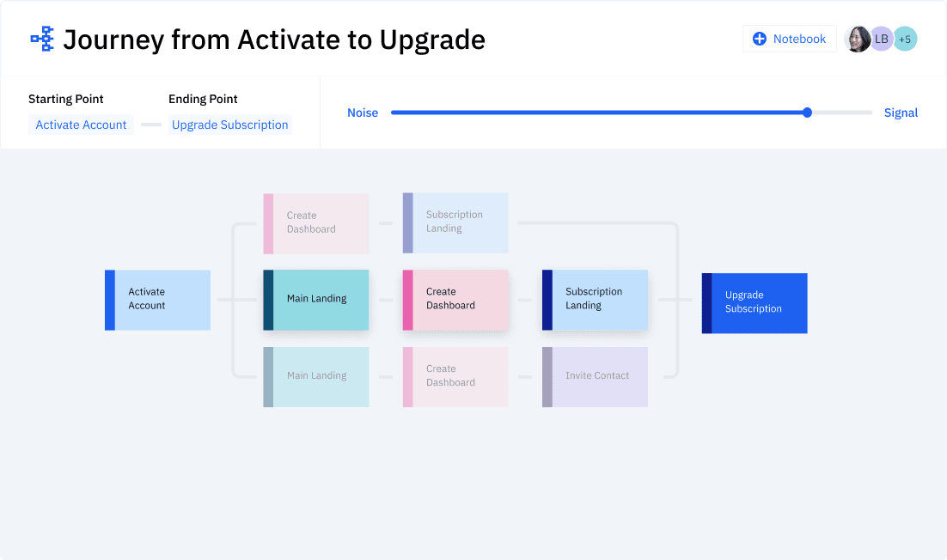The height and width of the screenshot is (560, 947).
Task: Click the Signal label of slider
Action: pos(901,113)
